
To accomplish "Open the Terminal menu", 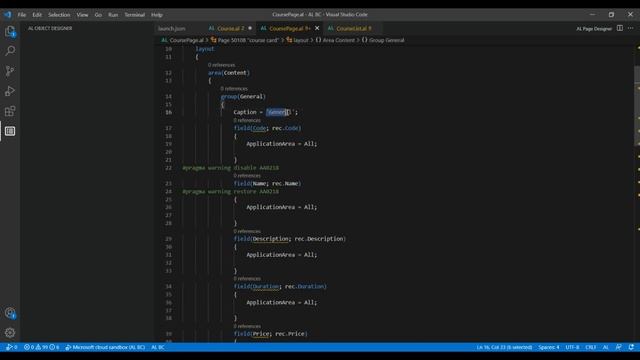I will pyautogui.click(x=135, y=15).
